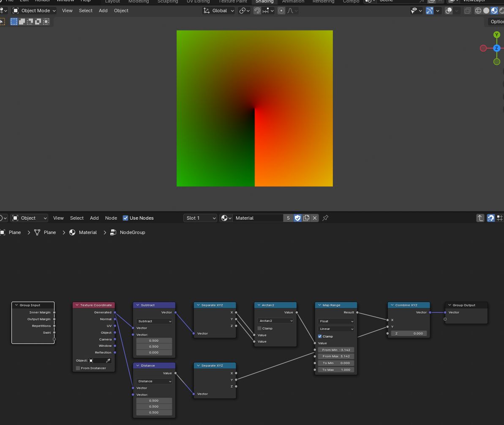Toggle the snapping magnet icon in the viewport

pos(257,11)
